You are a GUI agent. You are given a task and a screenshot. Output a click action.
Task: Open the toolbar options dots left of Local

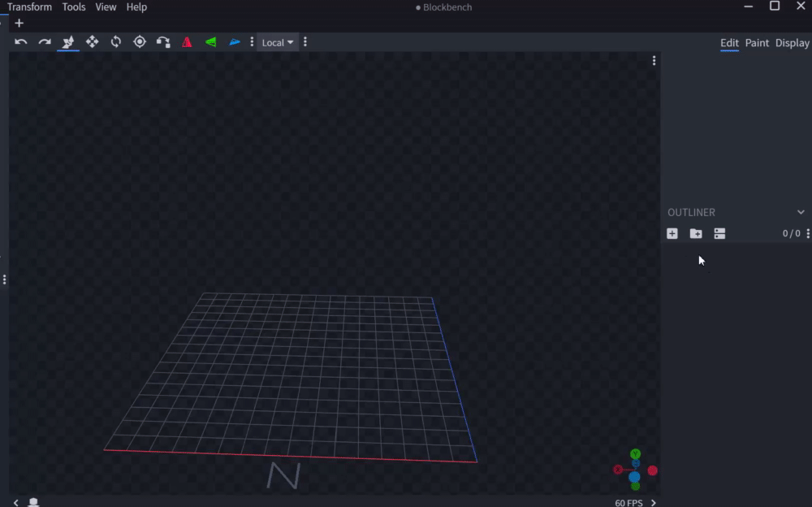tap(253, 42)
